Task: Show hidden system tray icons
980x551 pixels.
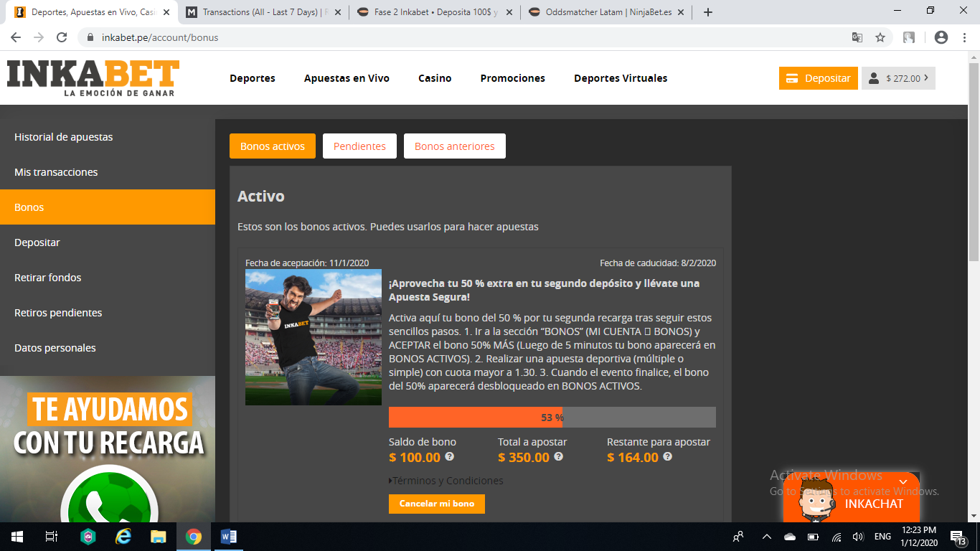Action: 766,537
